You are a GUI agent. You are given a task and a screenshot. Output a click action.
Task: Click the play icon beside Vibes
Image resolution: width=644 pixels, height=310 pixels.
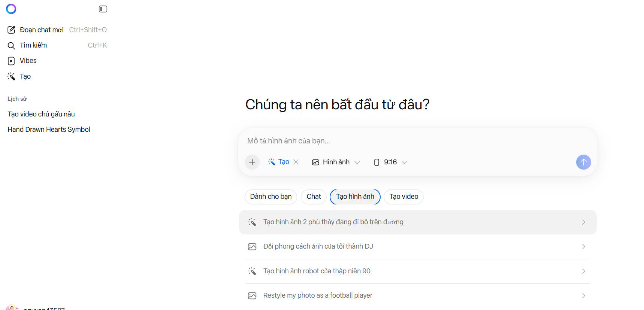(x=12, y=61)
